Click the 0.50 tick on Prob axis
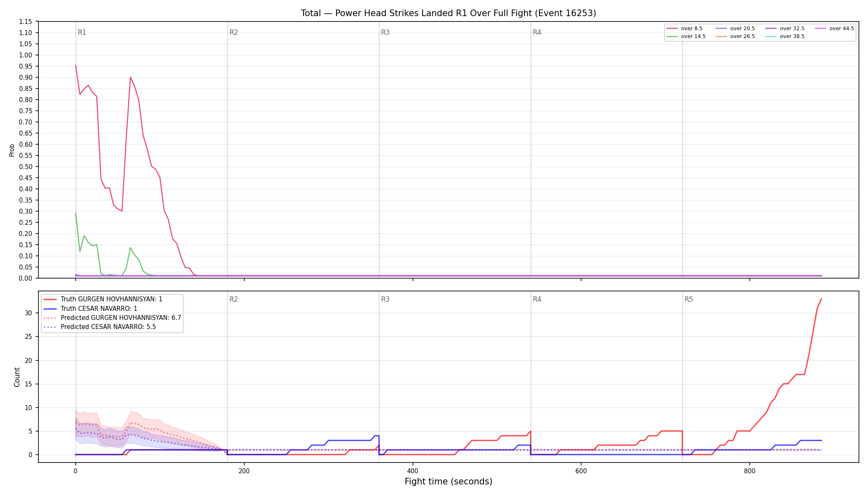The height and width of the screenshot is (496, 868). point(26,167)
